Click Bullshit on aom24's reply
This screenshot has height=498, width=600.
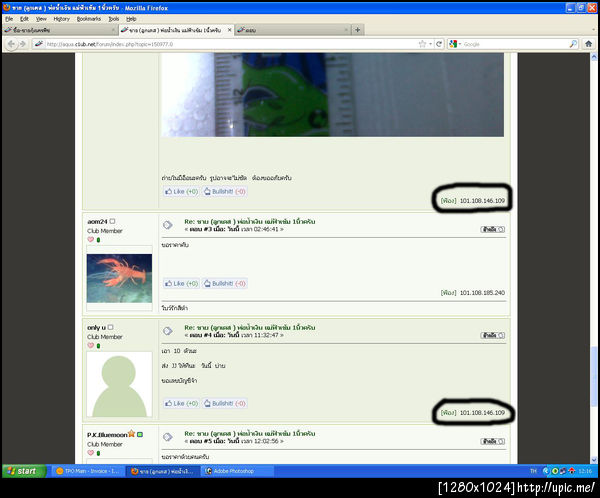coord(224,284)
